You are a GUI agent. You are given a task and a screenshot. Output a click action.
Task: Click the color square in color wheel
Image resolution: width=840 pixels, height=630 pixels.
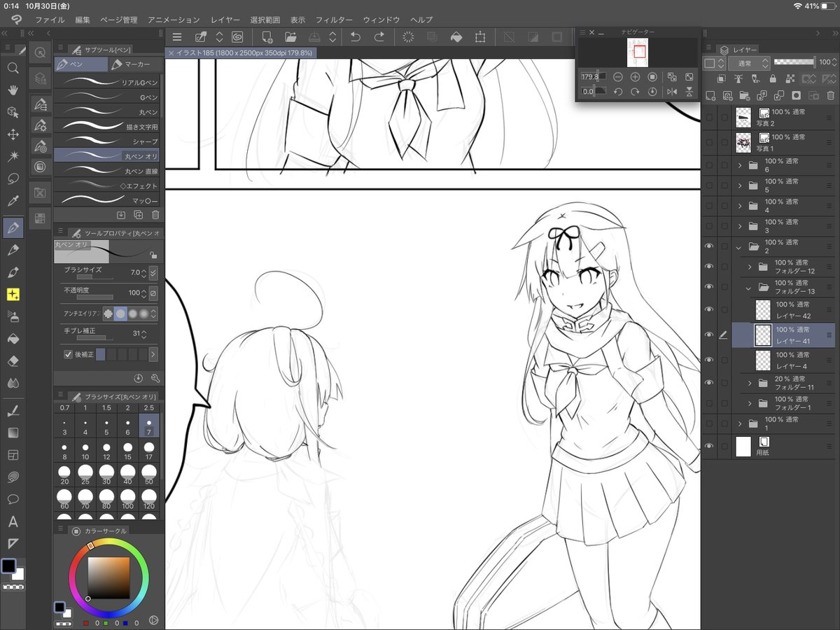tap(108, 578)
